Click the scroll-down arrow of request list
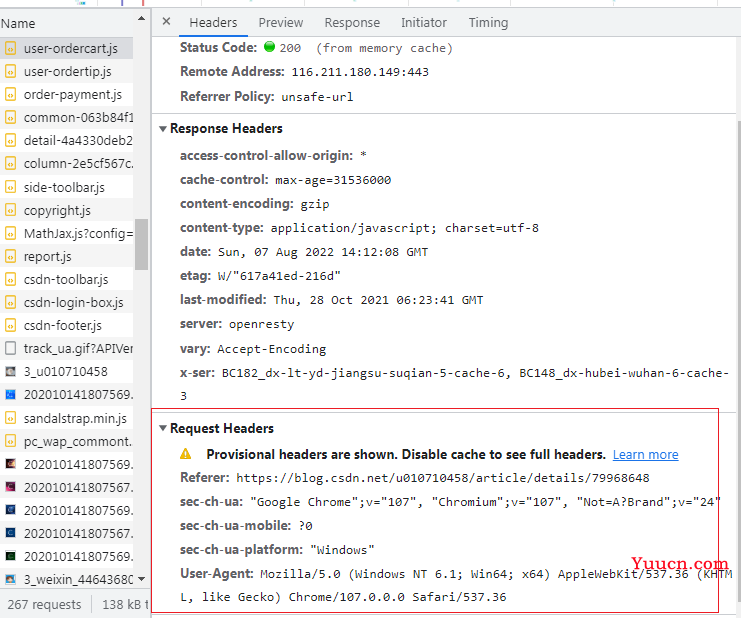 click(141, 579)
